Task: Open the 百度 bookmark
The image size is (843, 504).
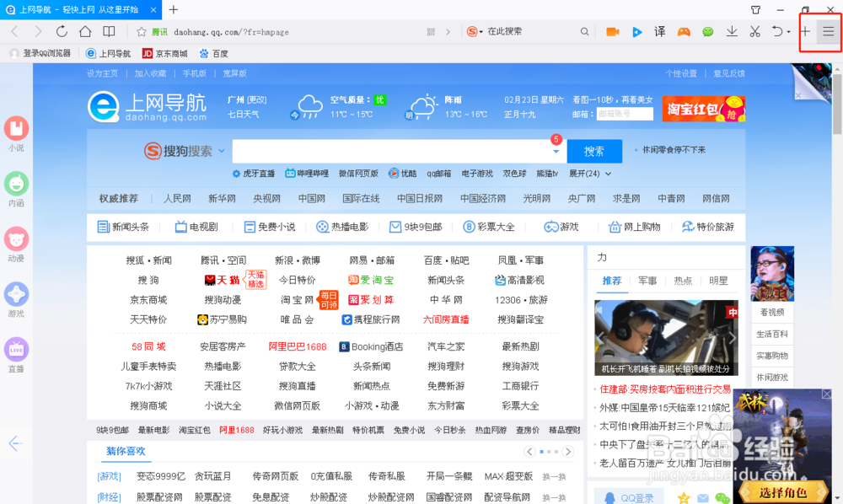Action: coord(213,53)
